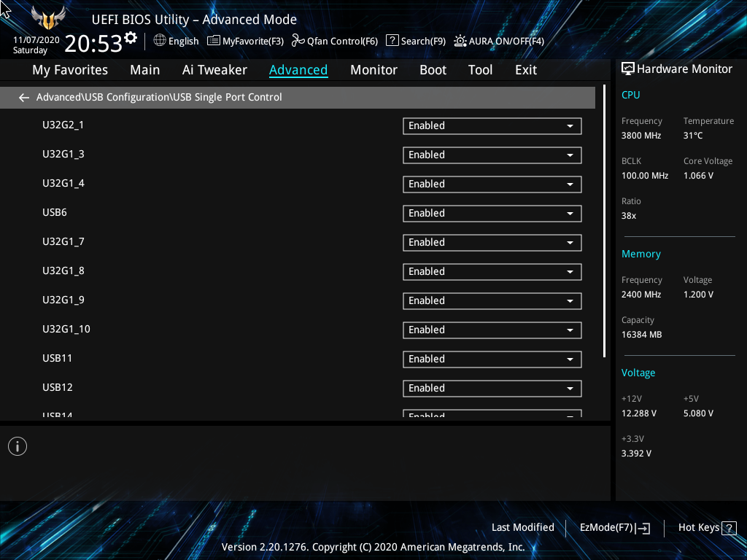Open the U32G1_7 Enabled dropdown
The width and height of the screenshot is (747, 560).
(492, 242)
